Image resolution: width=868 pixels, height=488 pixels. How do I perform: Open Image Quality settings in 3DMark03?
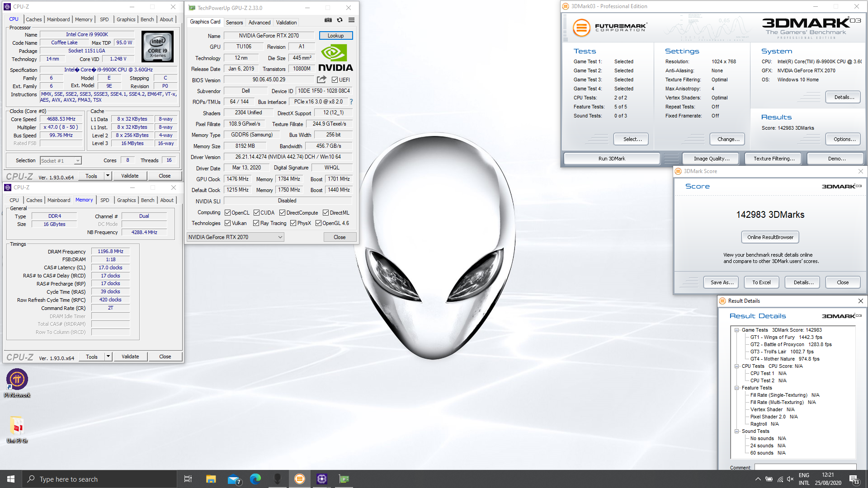[x=712, y=159]
